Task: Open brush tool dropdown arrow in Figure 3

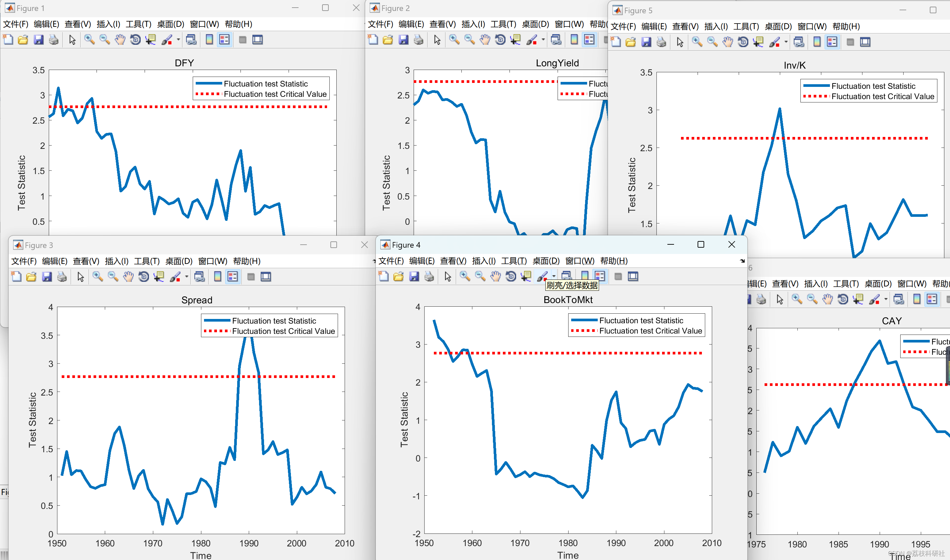Action: (186, 277)
